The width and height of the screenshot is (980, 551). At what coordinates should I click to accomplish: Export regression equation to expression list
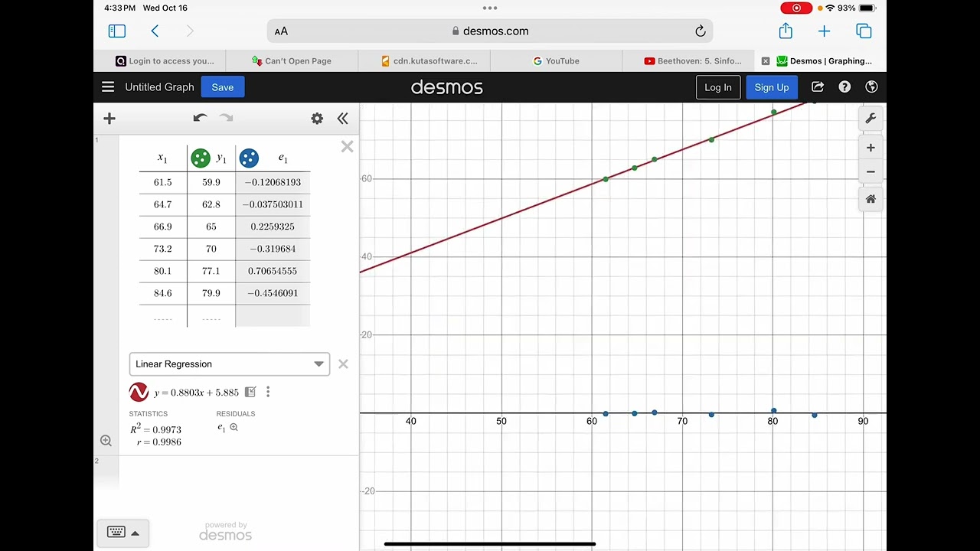coord(250,393)
